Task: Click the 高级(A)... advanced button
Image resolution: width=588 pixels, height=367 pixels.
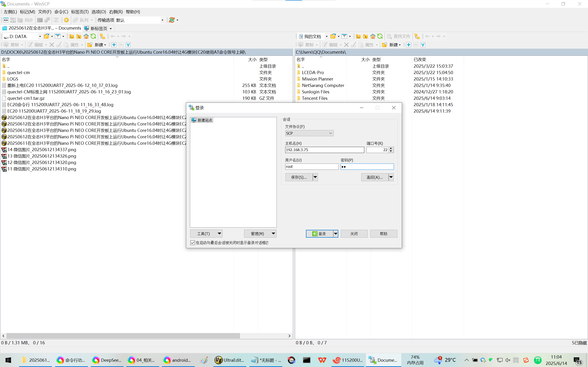Action: (x=374, y=178)
